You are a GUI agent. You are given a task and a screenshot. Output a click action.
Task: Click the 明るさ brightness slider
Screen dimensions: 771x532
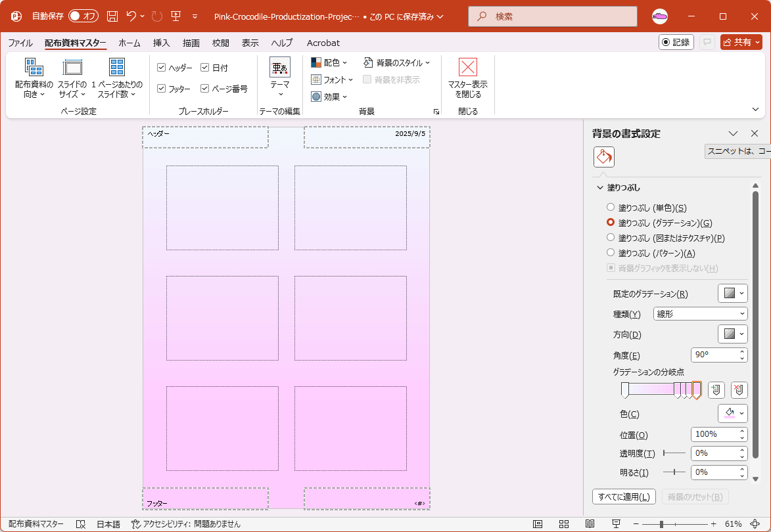(x=674, y=472)
